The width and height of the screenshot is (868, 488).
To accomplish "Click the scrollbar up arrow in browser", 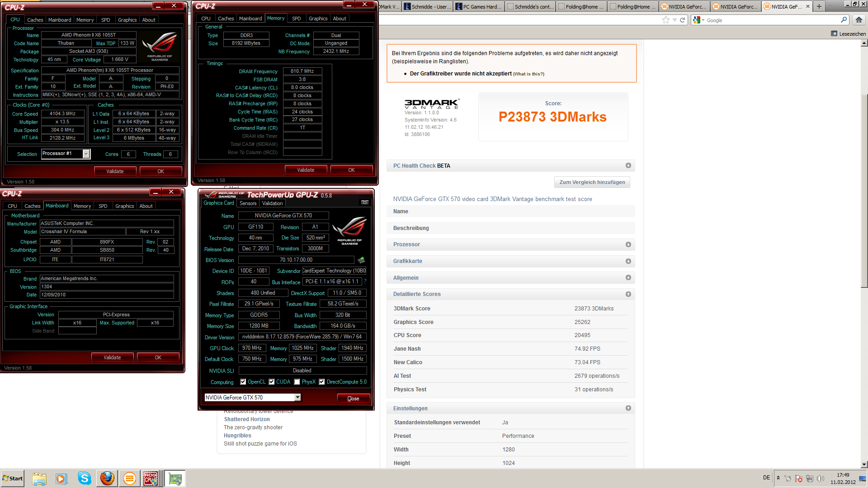I will [x=864, y=43].
